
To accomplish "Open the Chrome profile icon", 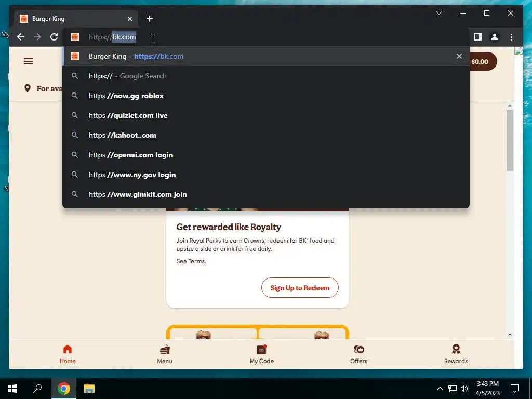I will (x=495, y=37).
